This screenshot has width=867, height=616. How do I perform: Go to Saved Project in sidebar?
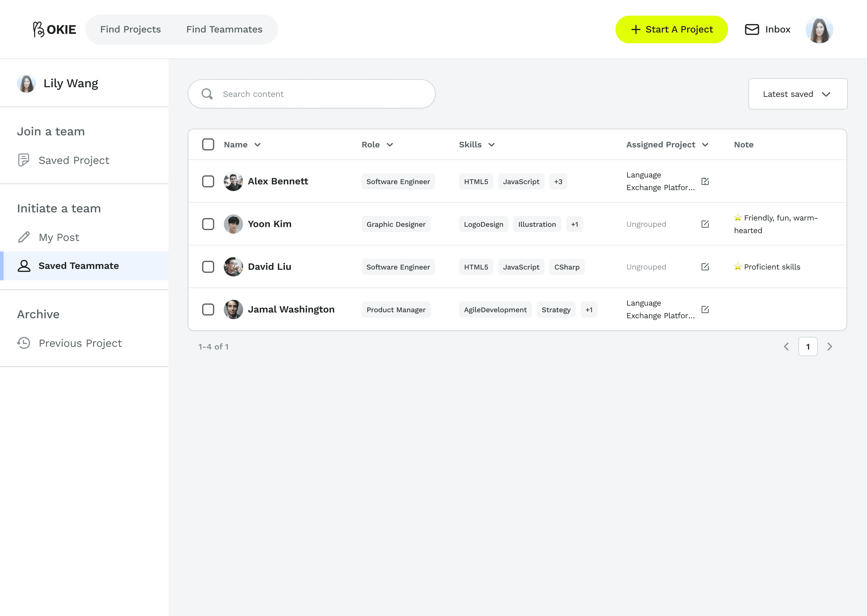74,160
